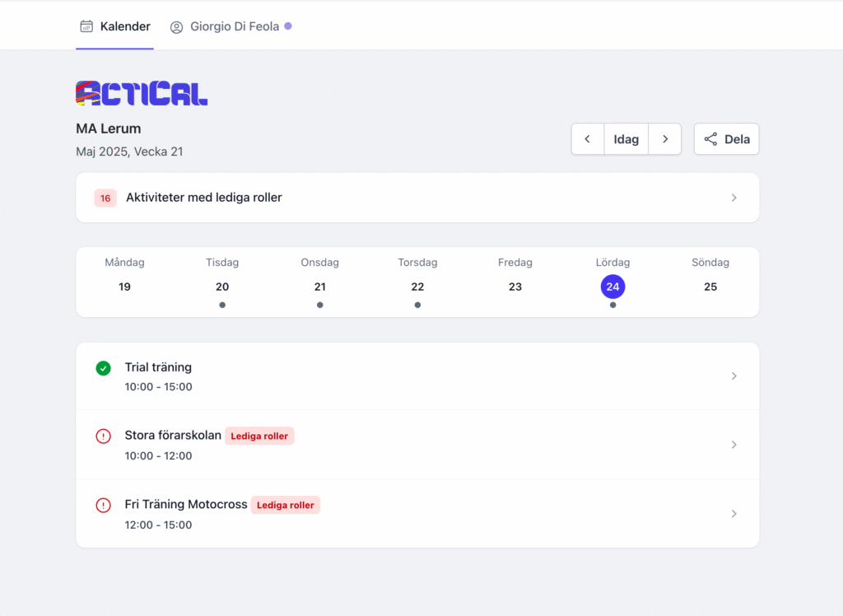Click the red 16 count badge
The width and height of the screenshot is (843, 616).
[x=105, y=198]
